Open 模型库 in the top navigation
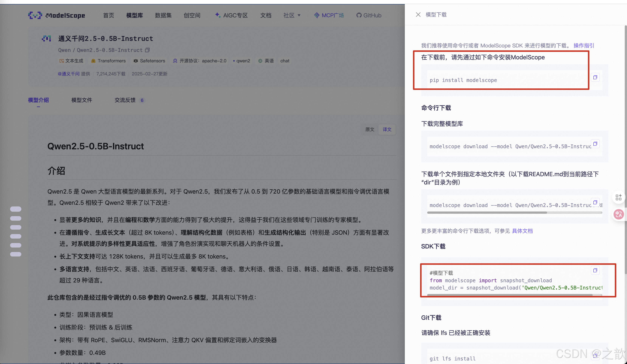The width and height of the screenshot is (627, 364). point(135,15)
